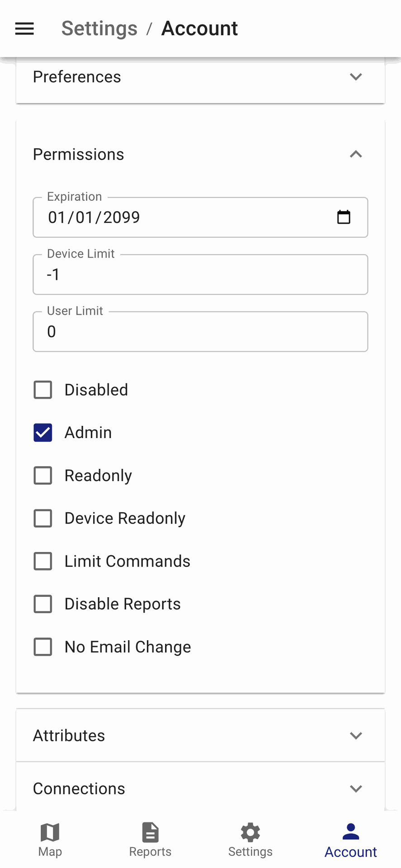Image resolution: width=401 pixels, height=868 pixels.
Task: Collapse the Permissions section chevron
Action: (356, 154)
